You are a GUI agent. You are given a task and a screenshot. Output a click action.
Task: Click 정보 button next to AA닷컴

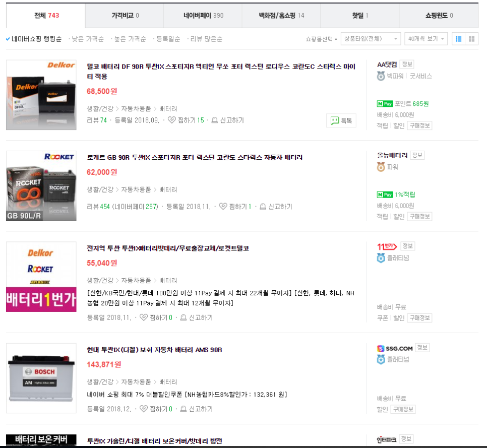[407, 65]
